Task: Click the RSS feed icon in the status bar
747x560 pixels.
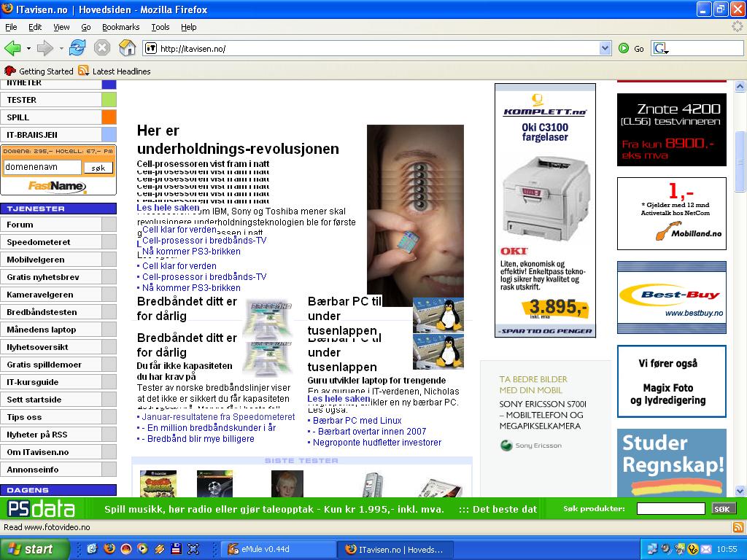Action: click(x=738, y=527)
